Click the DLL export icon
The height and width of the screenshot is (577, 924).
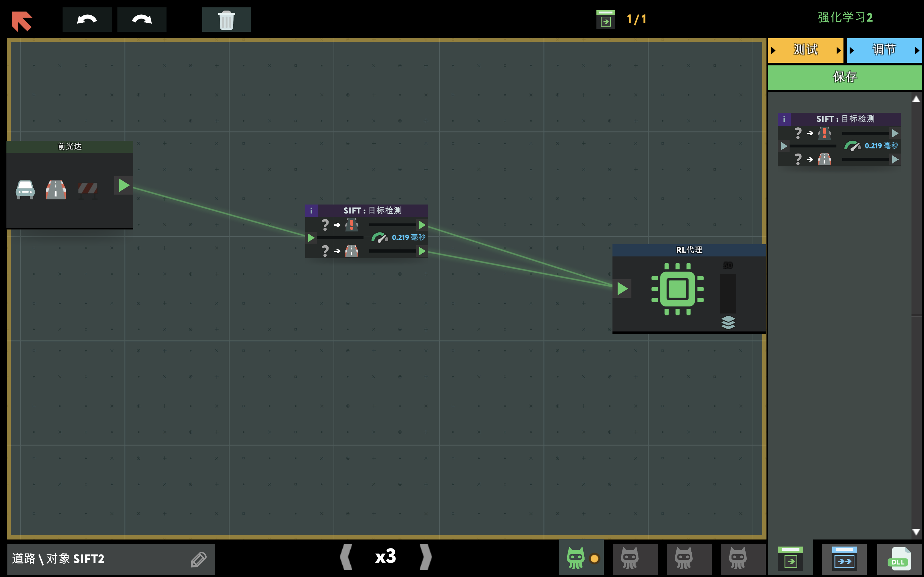[x=899, y=559]
